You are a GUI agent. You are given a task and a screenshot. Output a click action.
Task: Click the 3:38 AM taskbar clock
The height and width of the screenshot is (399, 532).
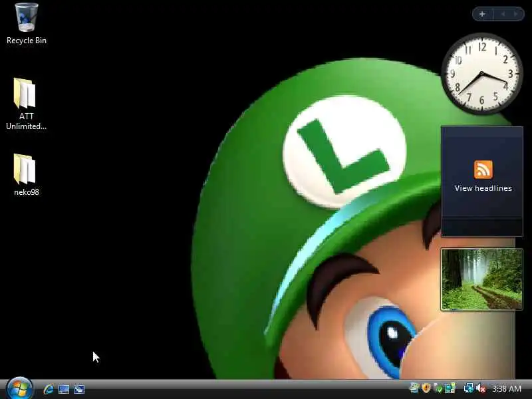click(507, 388)
